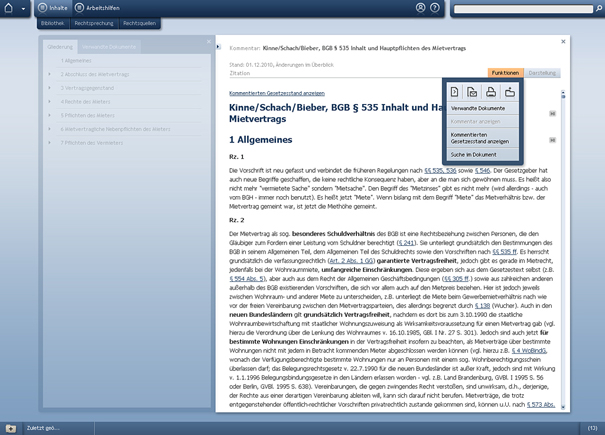Click the print icon in Funktionen
The height and width of the screenshot is (435, 605).
coord(491,92)
